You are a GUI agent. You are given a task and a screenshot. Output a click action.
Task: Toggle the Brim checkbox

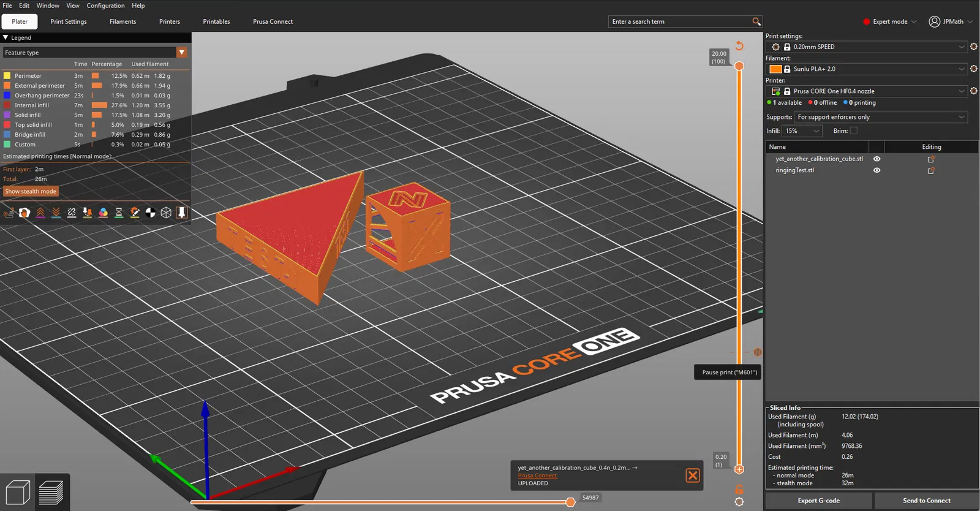(854, 131)
